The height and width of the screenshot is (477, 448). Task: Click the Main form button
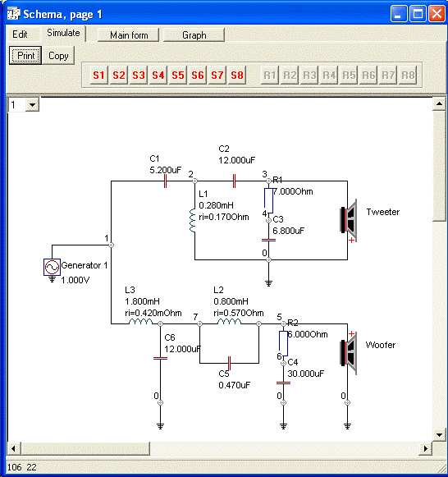pyautogui.click(x=129, y=35)
